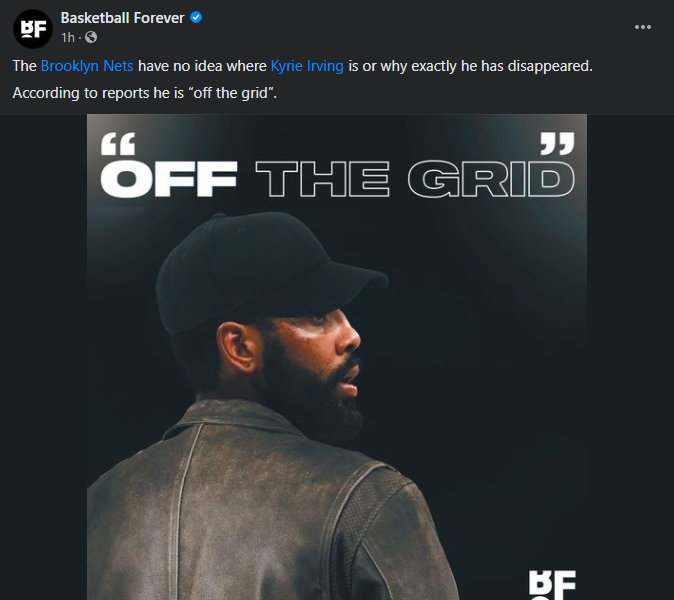Follow the Brooklyn Nets tagged link
Viewport: 674px width, 600px height.
pyautogui.click(x=87, y=66)
